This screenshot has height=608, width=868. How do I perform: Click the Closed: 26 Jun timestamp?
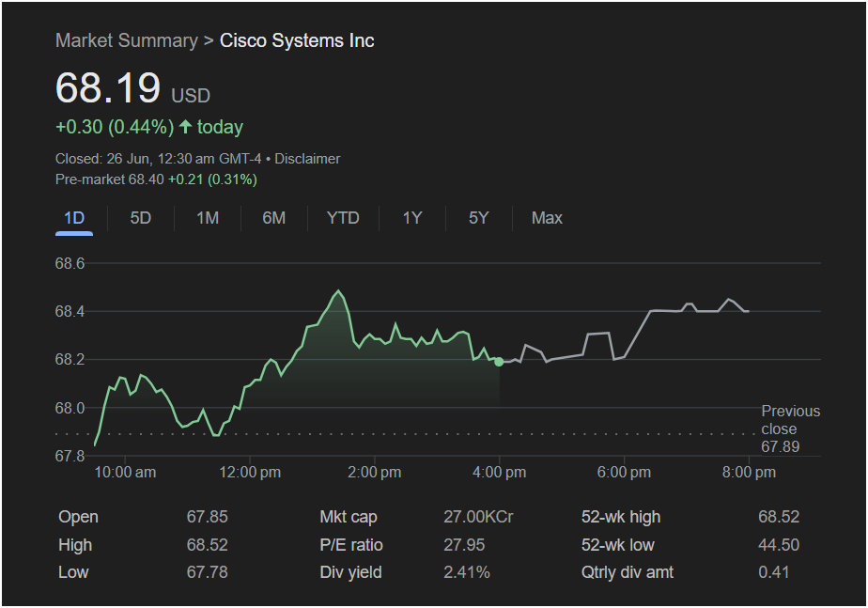click(159, 159)
